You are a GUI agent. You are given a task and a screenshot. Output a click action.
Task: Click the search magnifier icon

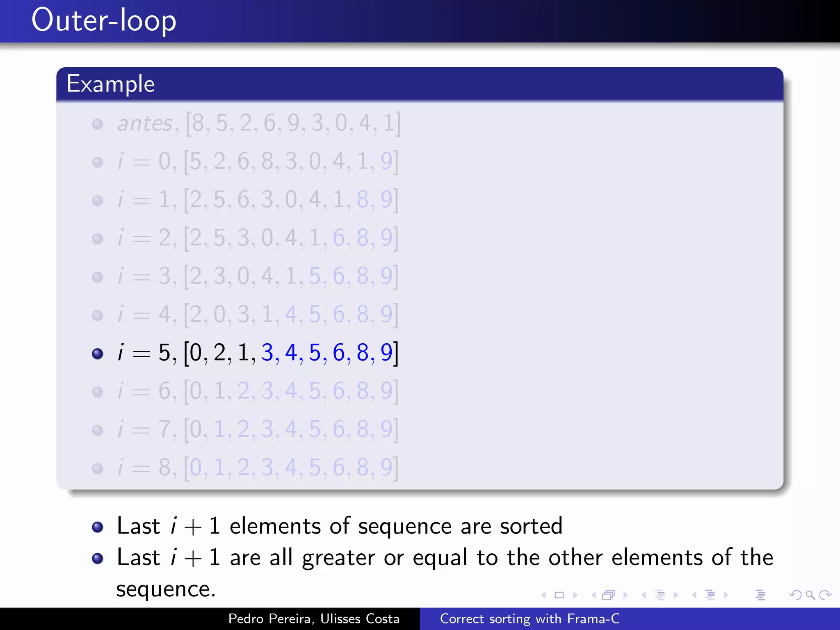[810, 595]
